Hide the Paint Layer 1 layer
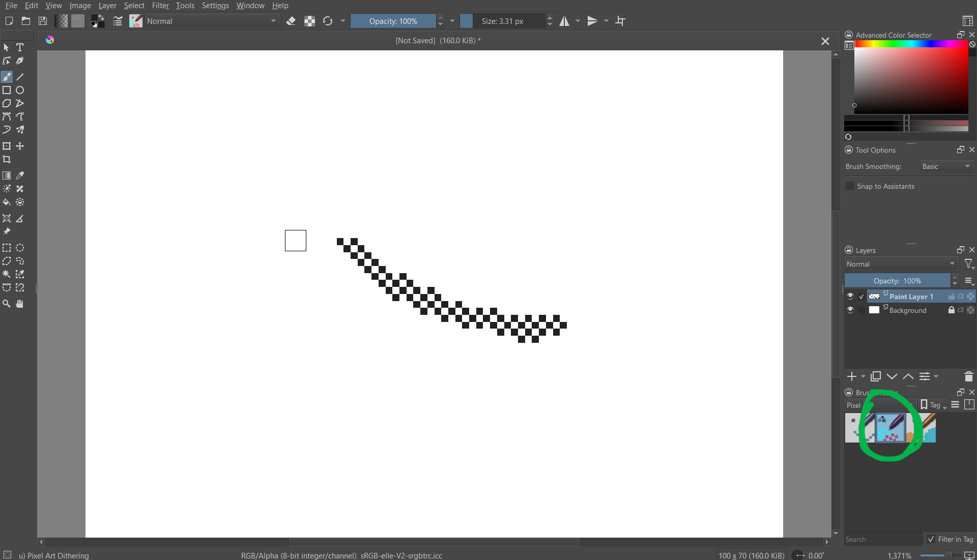This screenshot has height=560, width=977. pos(850,296)
